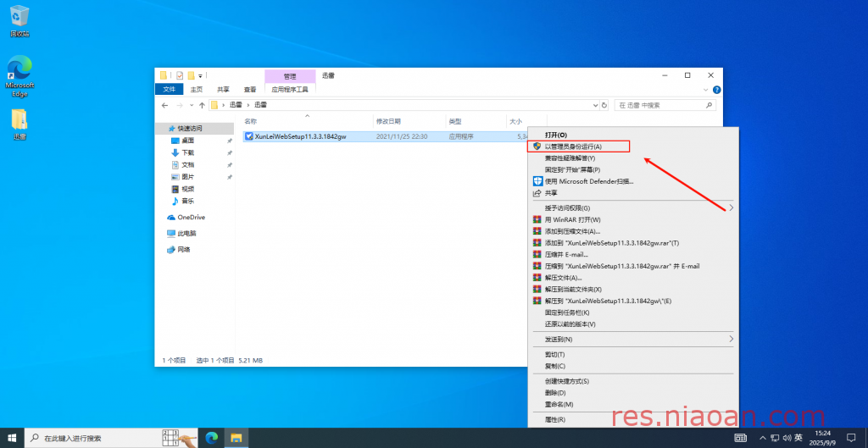The height and width of the screenshot is (448, 868).
Task: Open address bar history dropdown
Action: pyautogui.click(x=596, y=105)
